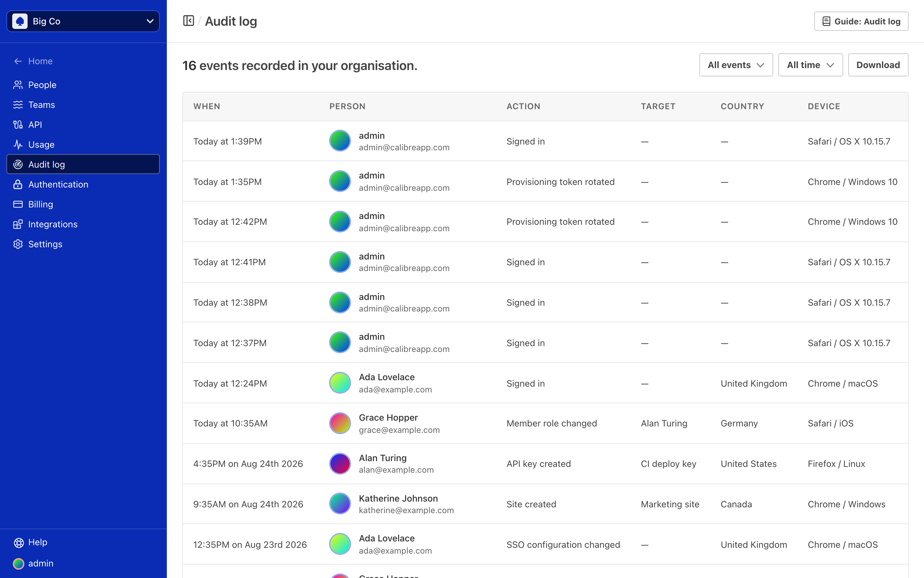The image size is (924, 578).
Task: Click the WHEN column header
Action: pos(207,106)
